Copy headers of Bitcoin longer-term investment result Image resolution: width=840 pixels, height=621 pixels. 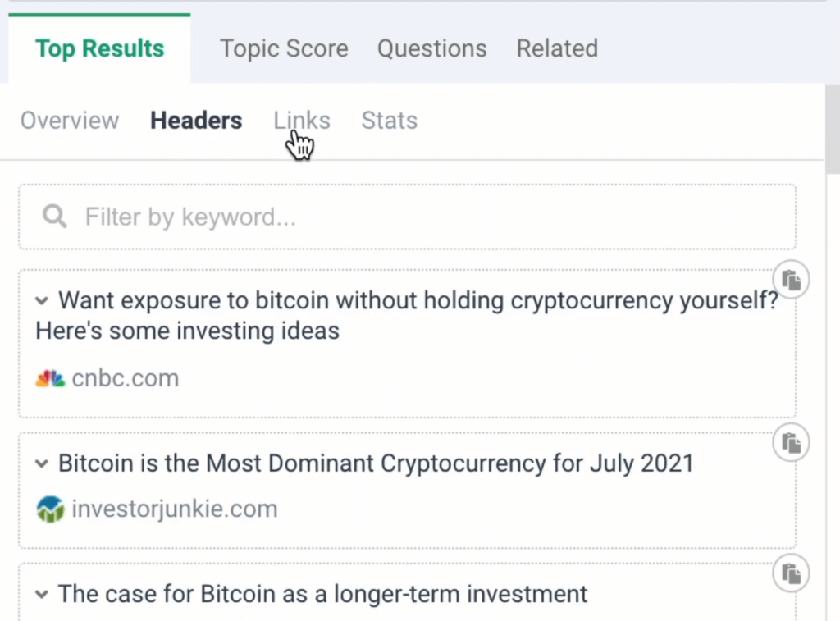[791, 573]
